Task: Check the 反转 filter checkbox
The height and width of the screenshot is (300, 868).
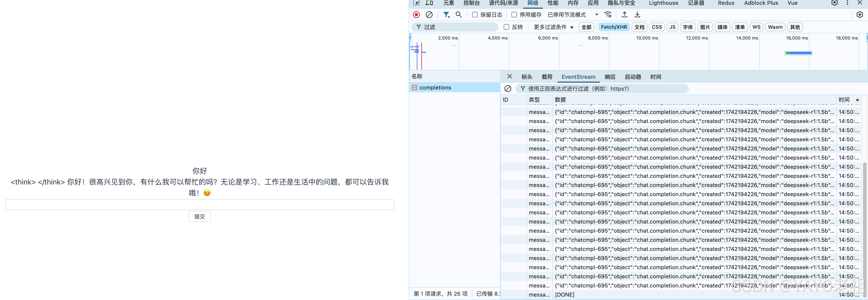Action: point(506,27)
